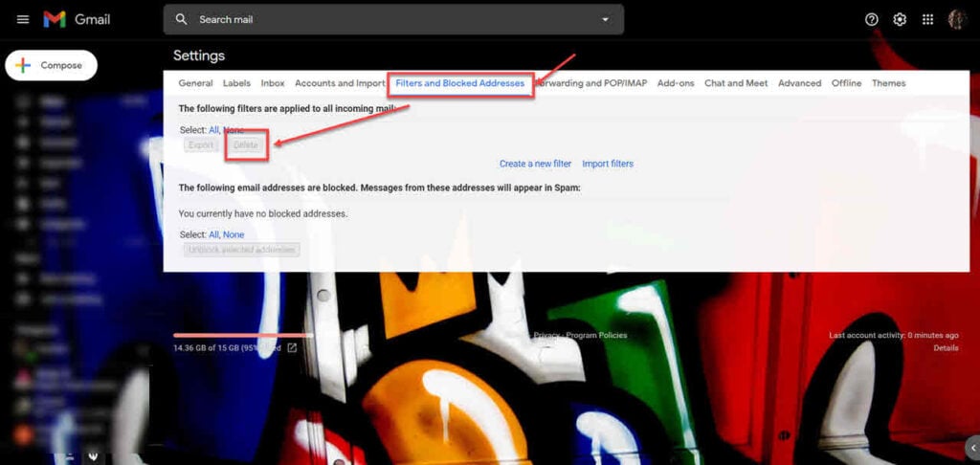
Task: Click 'You currently have no blocked addresses' text
Action: pyautogui.click(x=263, y=213)
